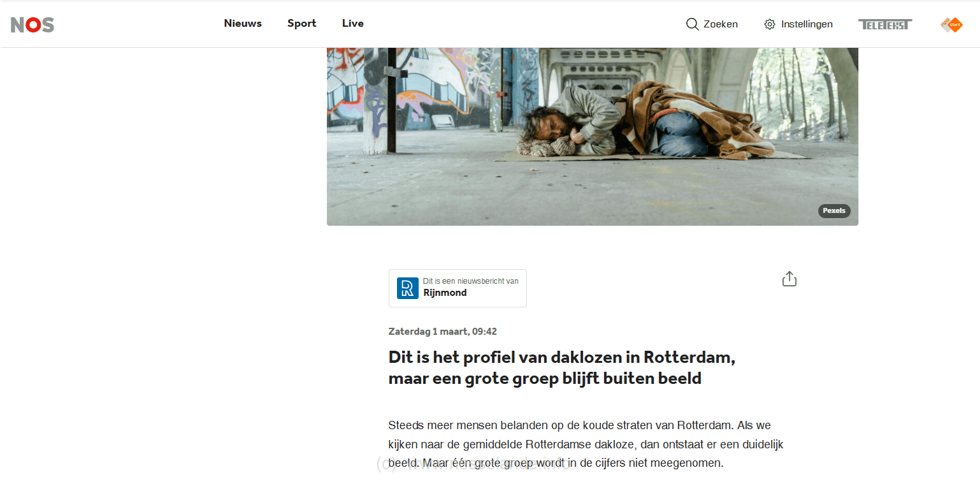Open the Nieuws section
Viewport: 980px width, 484px height.
pos(243,24)
